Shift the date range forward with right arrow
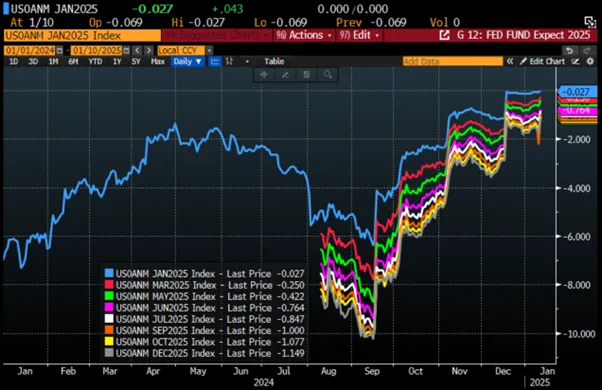This screenshot has height=390, width=602. 149,50
